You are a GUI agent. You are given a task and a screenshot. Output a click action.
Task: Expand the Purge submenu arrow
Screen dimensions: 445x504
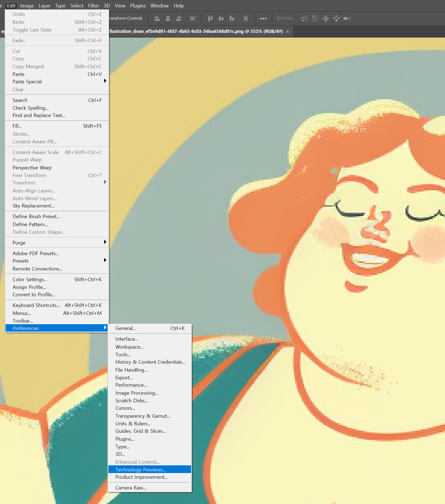[x=105, y=242]
